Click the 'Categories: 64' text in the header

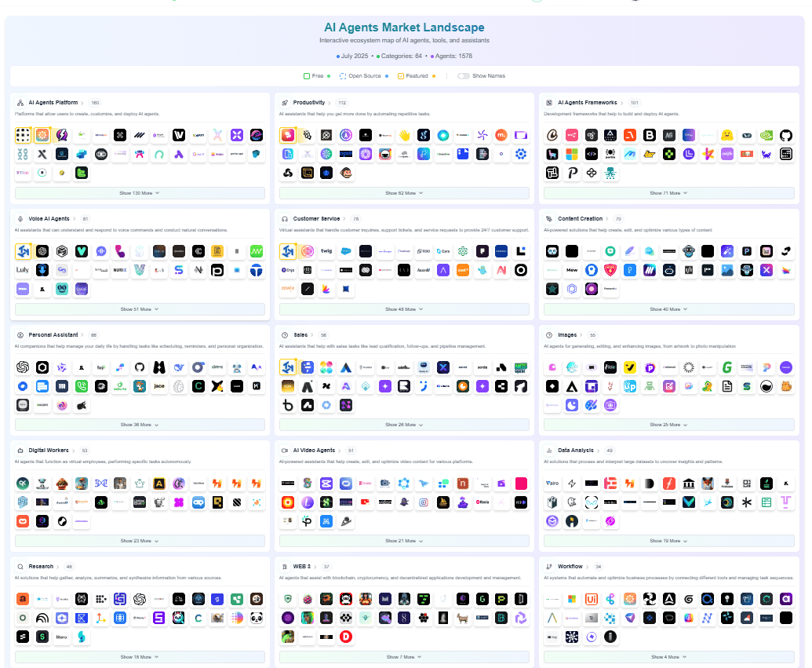pyautogui.click(x=402, y=56)
